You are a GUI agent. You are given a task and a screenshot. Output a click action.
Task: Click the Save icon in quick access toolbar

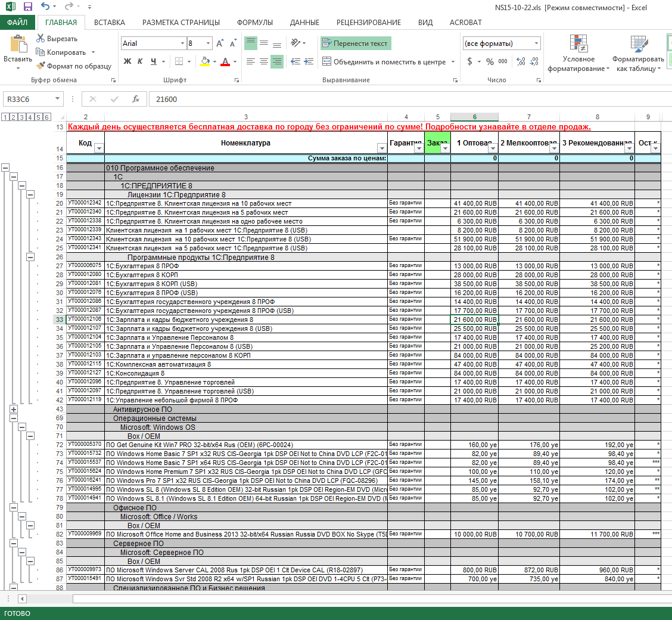click(28, 7)
